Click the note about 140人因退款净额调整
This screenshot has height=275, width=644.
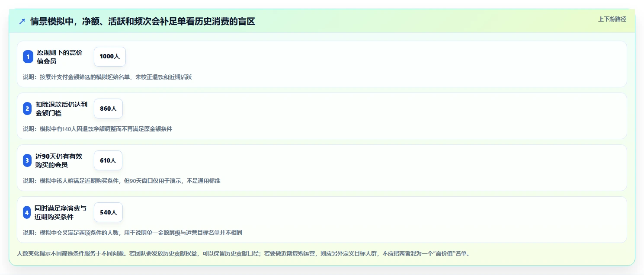[x=97, y=129]
